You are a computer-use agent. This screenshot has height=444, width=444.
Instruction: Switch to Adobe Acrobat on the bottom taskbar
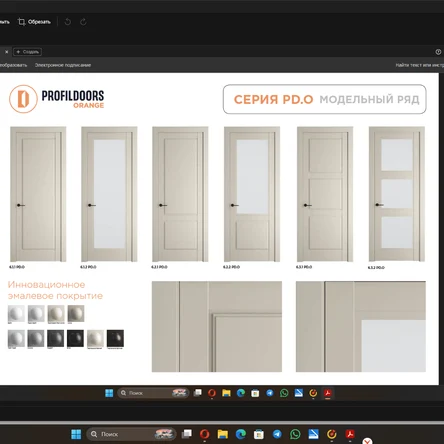click(350, 434)
